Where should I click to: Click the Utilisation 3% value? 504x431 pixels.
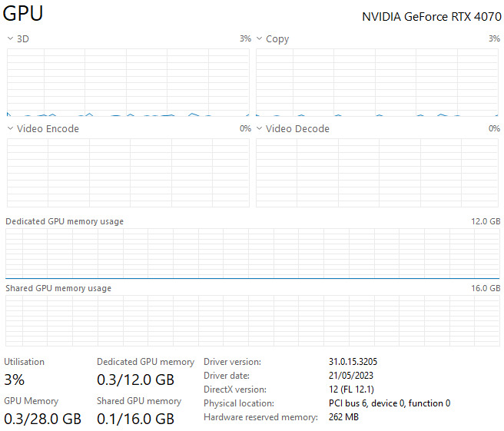(x=14, y=380)
